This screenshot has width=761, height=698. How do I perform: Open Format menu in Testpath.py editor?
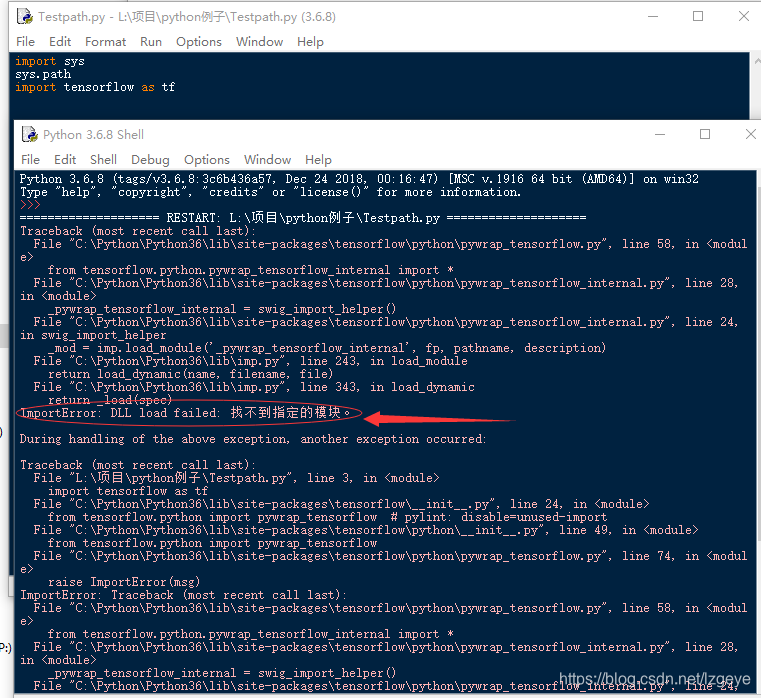105,42
